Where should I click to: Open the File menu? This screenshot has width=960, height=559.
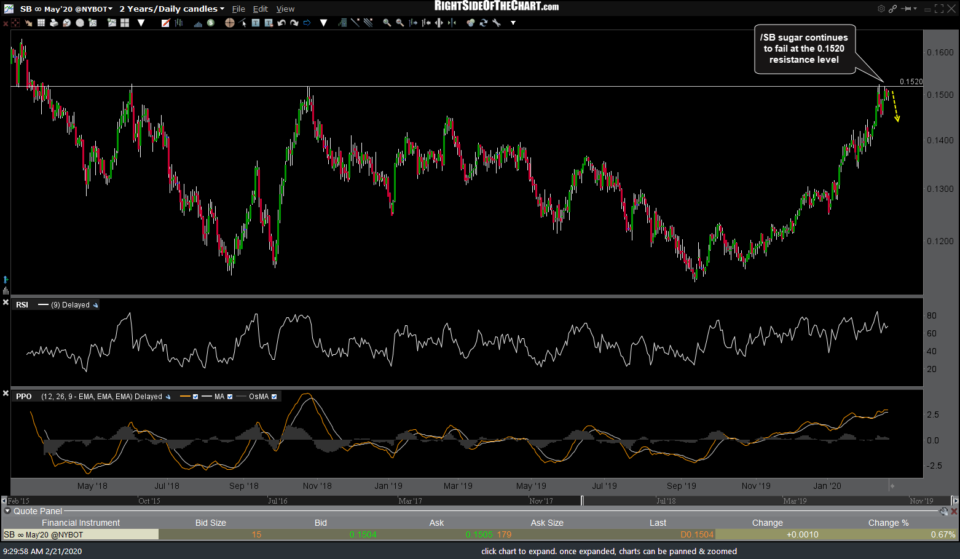(238, 8)
